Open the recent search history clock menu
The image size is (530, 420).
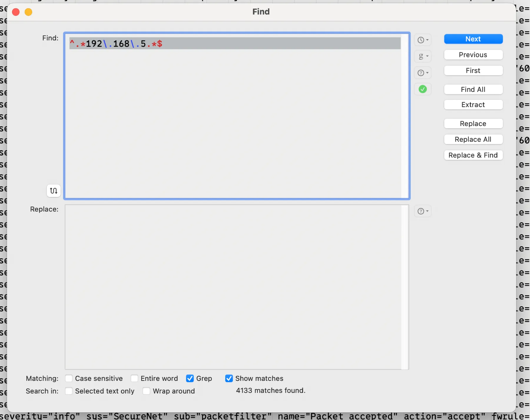(423, 40)
